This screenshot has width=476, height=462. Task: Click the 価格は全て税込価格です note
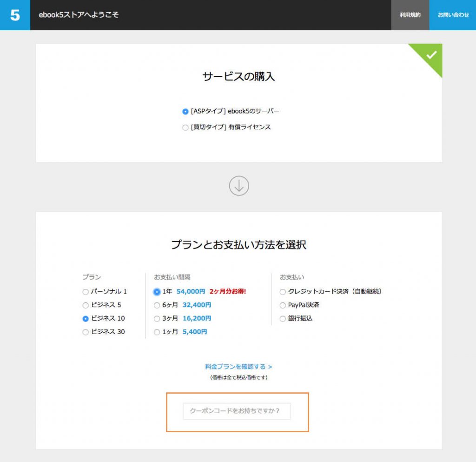(x=238, y=378)
